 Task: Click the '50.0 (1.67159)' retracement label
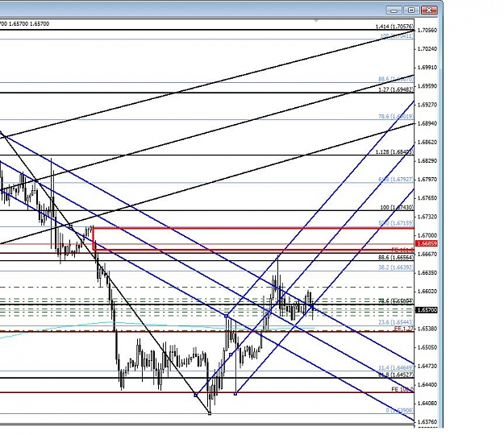(396, 223)
